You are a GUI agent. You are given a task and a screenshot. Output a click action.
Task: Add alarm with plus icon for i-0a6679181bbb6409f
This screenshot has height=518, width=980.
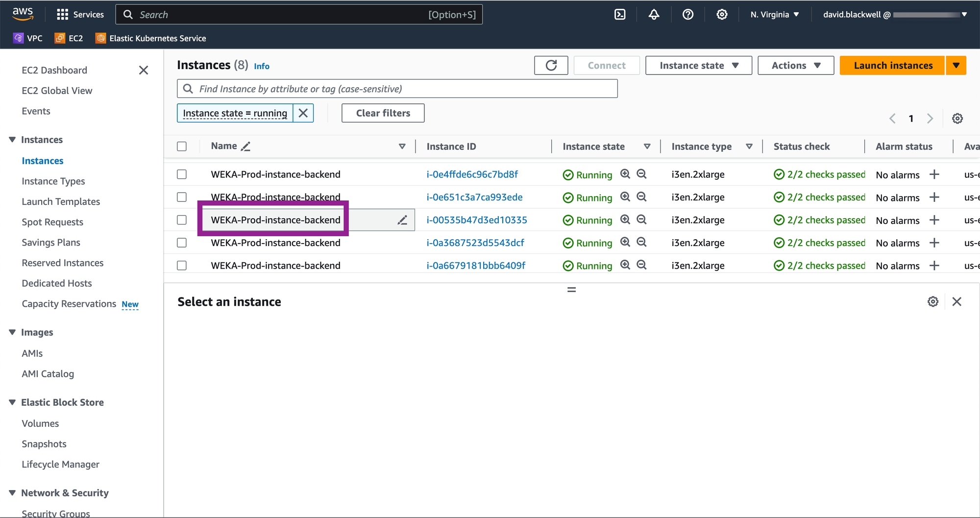934,266
